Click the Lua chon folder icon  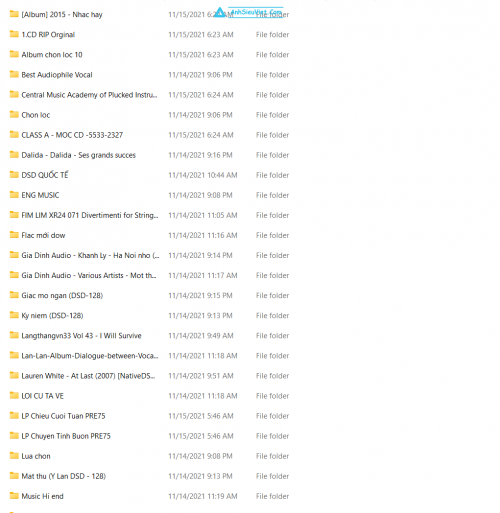tap(14, 455)
